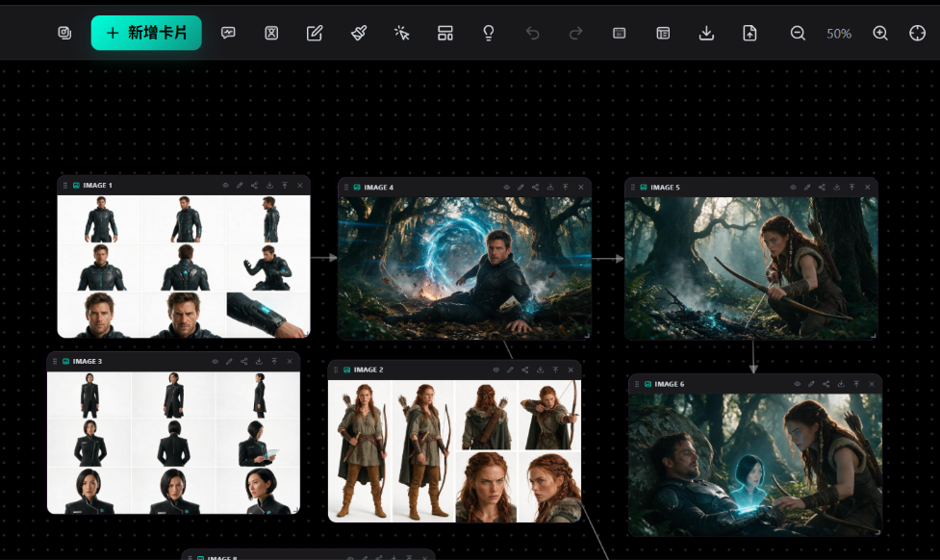Image resolution: width=940 pixels, height=560 pixels.
Task: Click the IMAGE 3 card title text
Action: (88, 361)
